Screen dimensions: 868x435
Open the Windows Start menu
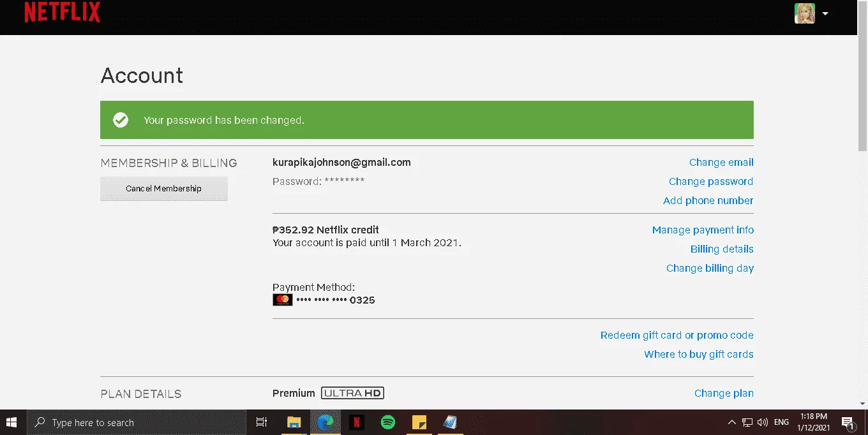point(11,422)
